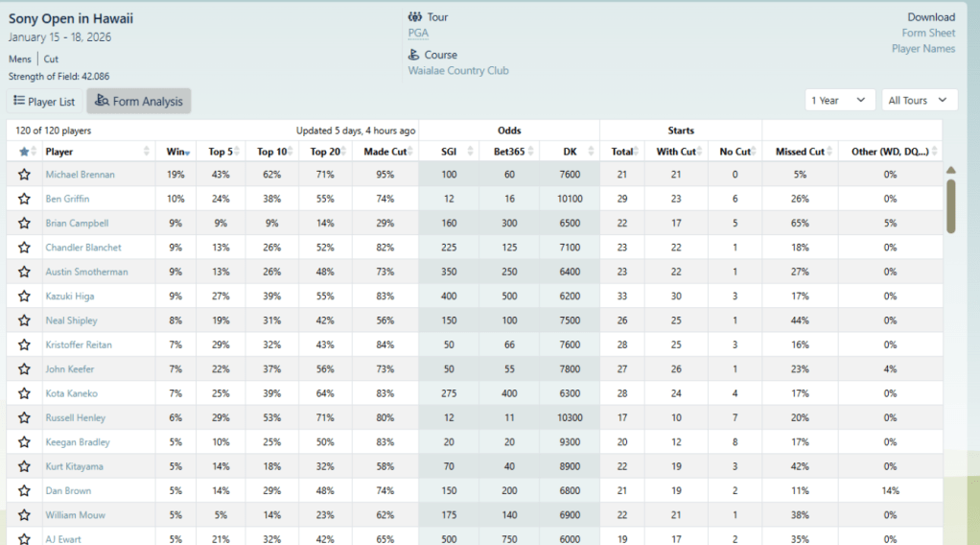Select the Form Analysis tab

point(139,101)
